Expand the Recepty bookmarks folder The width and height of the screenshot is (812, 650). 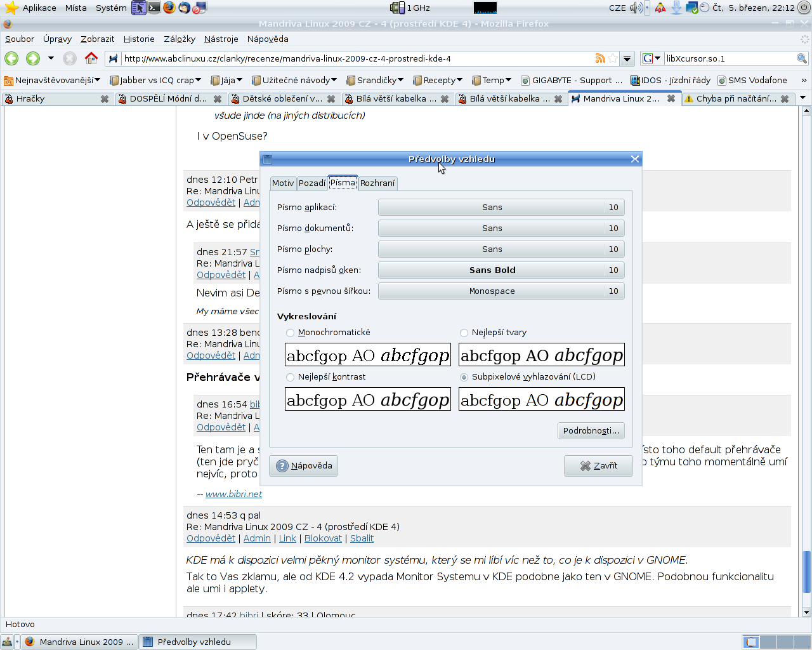tap(438, 81)
